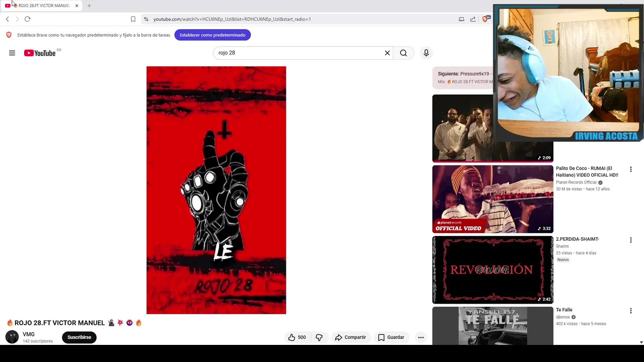
Task: Click the "Nuevo" badge on PERDIDA video
Action: coord(563,260)
